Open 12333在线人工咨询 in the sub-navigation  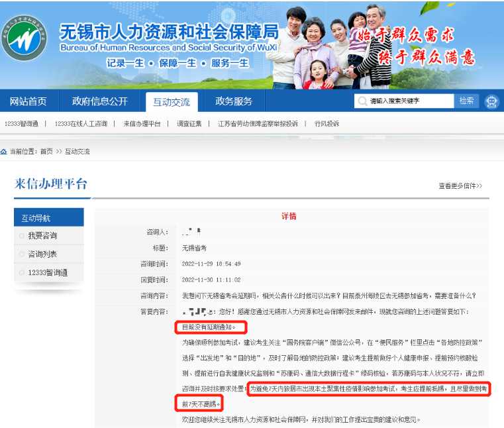pyautogui.click(x=81, y=124)
